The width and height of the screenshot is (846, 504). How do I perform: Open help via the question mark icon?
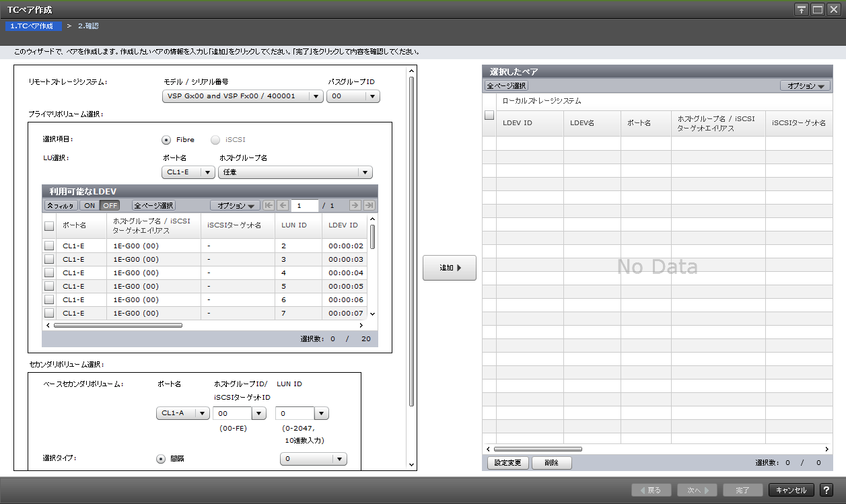click(828, 490)
